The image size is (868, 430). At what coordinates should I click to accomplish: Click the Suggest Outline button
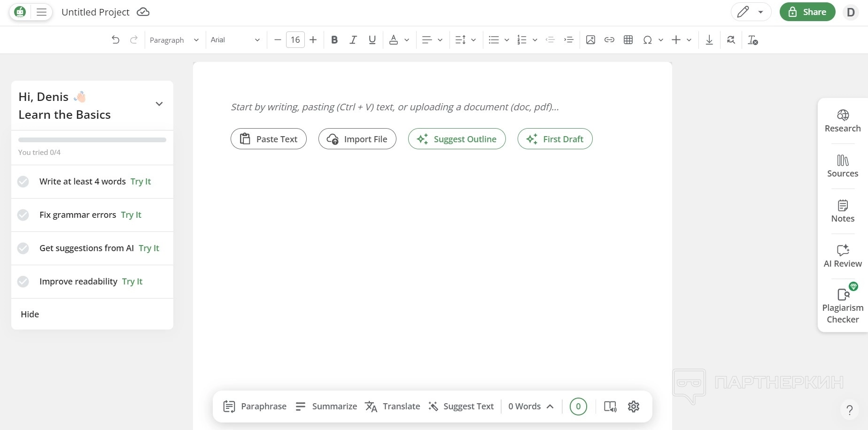click(x=457, y=139)
